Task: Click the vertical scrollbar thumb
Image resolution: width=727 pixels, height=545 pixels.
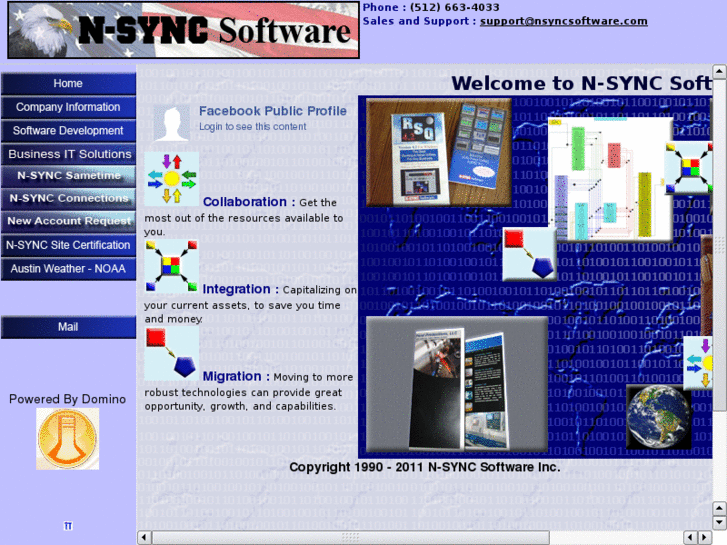Action: pyautogui.click(x=719, y=244)
